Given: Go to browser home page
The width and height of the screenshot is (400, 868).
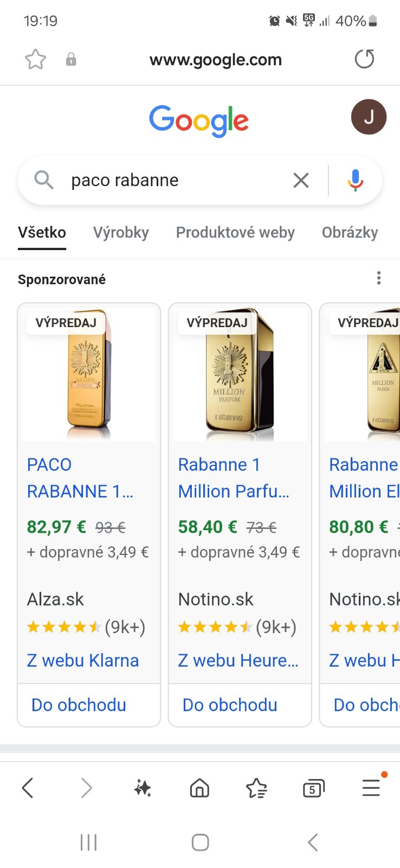Looking at the screenshot, I should tap(199, 788).
